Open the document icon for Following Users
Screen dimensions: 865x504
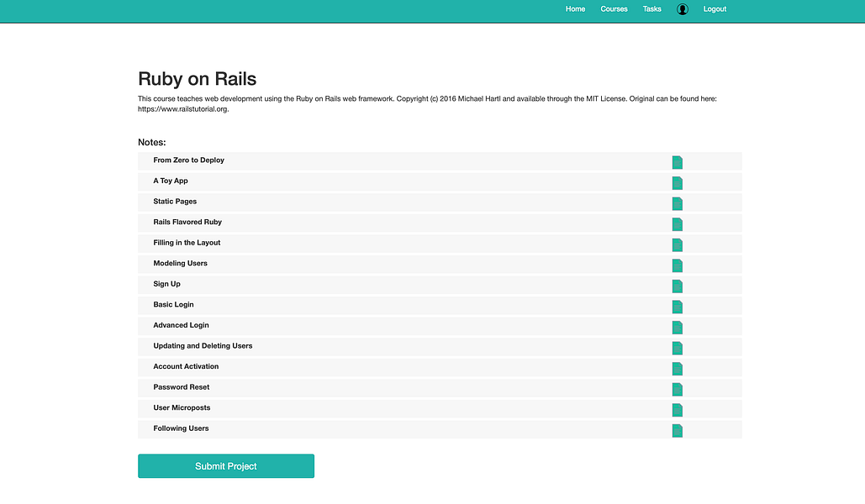(678, 431)
